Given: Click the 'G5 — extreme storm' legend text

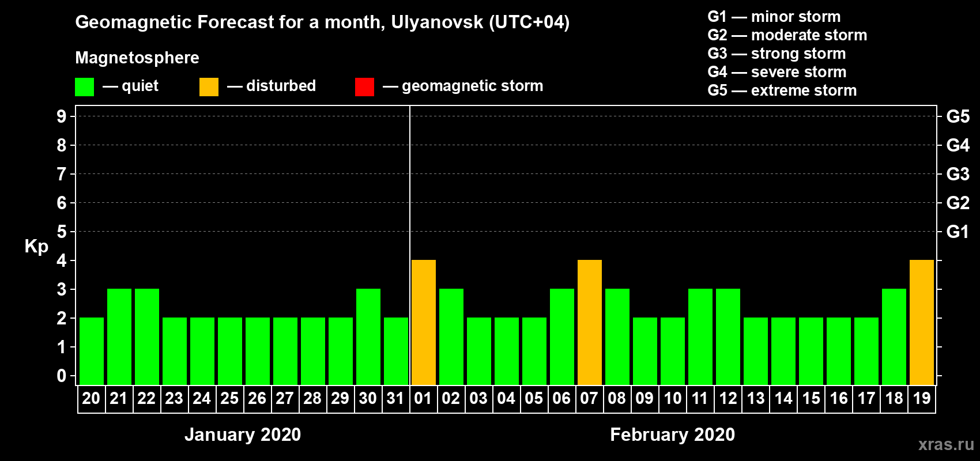Looking at the screenshot, I should [x=782, y=90].
